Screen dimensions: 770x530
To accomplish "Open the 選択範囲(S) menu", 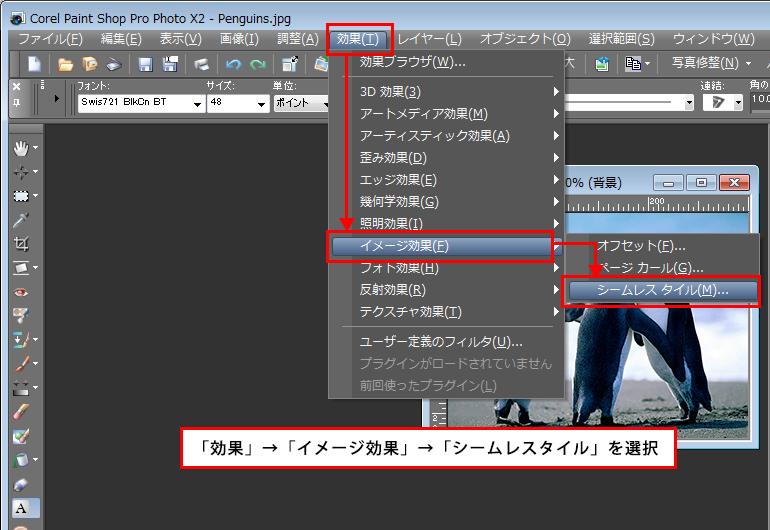I will click(x=621, y=39).
